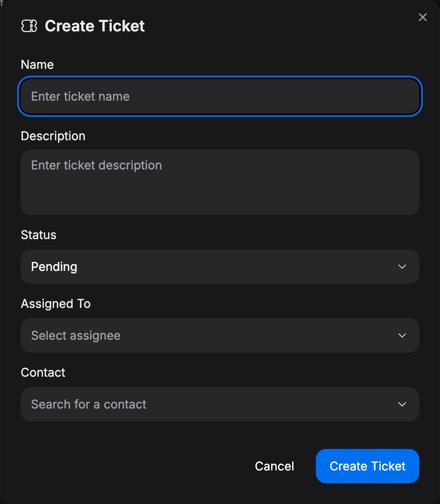The image size is (440, 504).
Task: Click the Create Ticket dialog title
Action: 95,26
